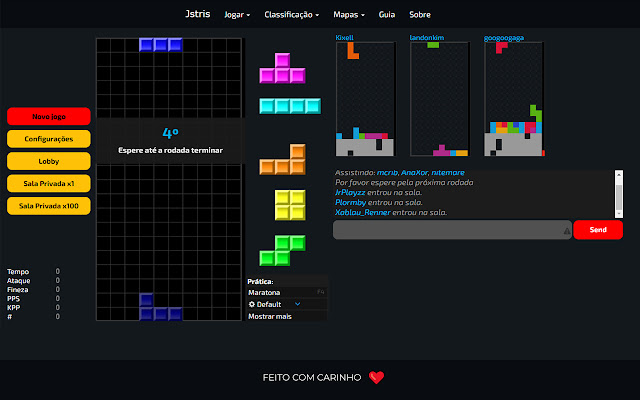Create Sala Privada x1
The height and width of the screenshot is (400, 640).
click(x=49, y=184)
